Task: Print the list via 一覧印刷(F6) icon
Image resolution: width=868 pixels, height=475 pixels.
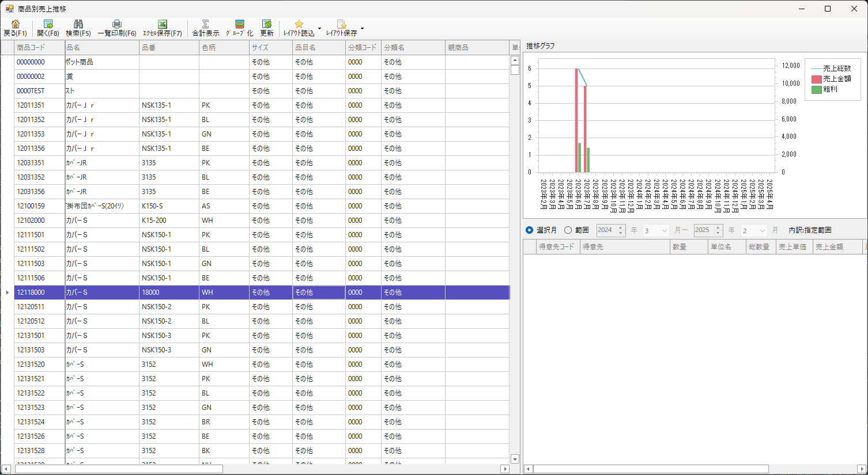Action: 116,24
